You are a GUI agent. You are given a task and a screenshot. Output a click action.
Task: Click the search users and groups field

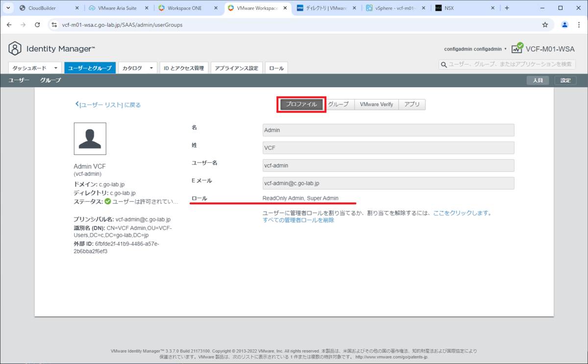click(508, 64)
